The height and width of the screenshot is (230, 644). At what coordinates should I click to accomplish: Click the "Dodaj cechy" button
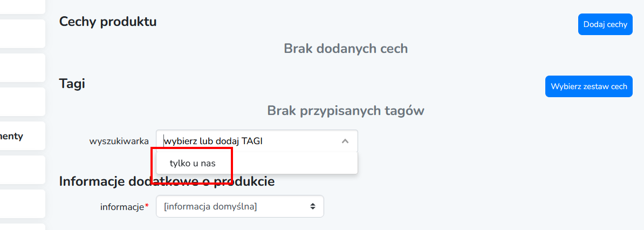[x=605, y=24]
